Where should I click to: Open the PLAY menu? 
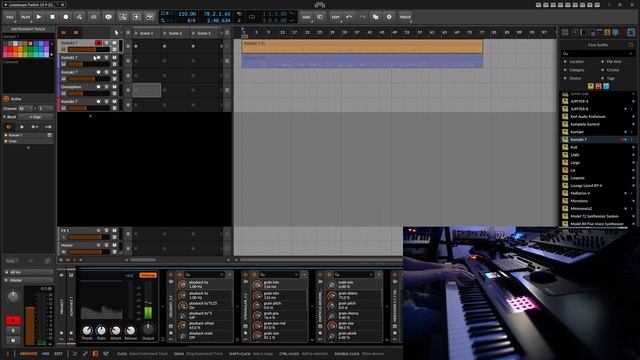(x=25, y=17)
